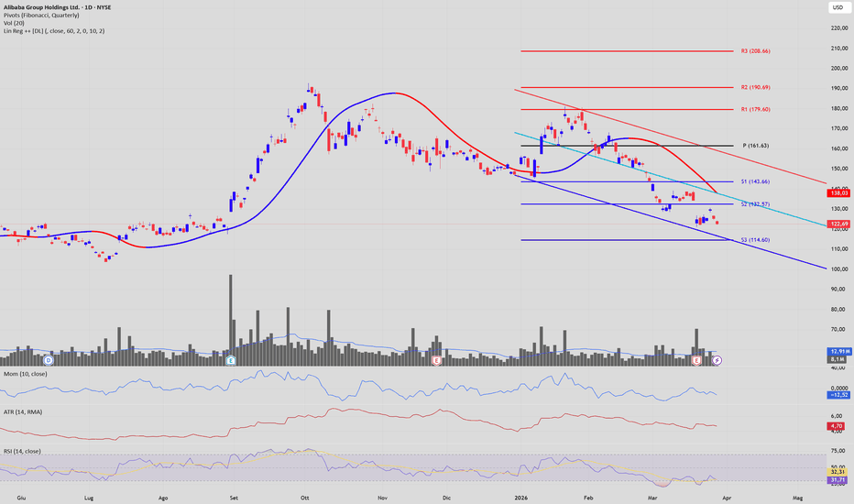Click the purple 31,71 RSI value tag
The image size is (854, 504).
pyautogui.click(x=838, y=479)
